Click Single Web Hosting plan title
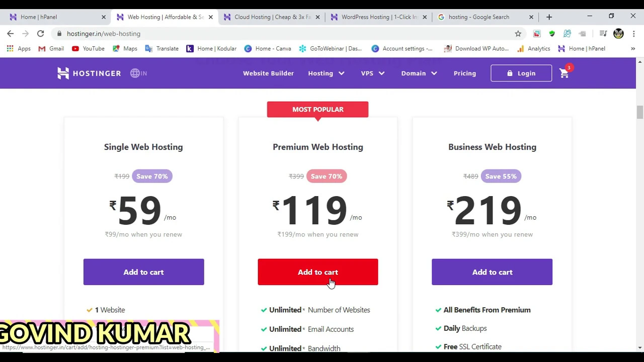Viewport: 644px width, 362px height. tap(143, 147)
